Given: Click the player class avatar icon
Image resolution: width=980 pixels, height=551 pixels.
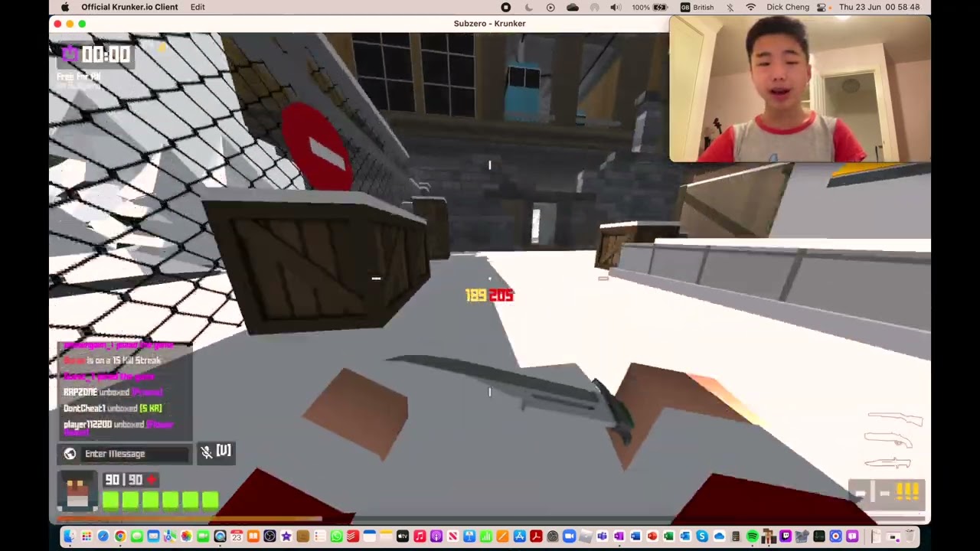Looking at the screenshot, I should [x=77, y=491].
